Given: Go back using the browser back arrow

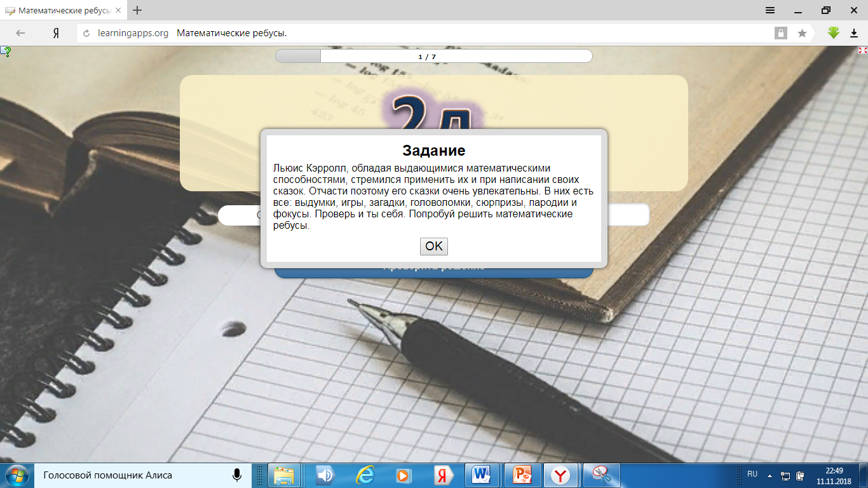Looking at the screenshot, I should (x=20, y=33).
